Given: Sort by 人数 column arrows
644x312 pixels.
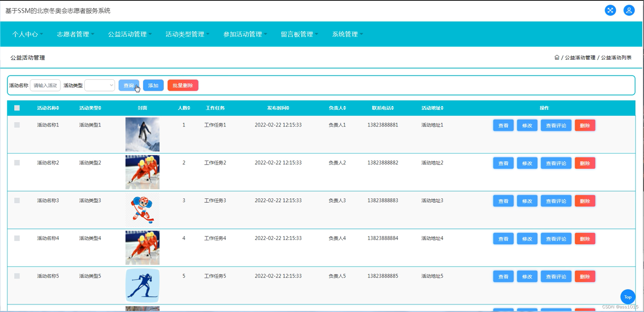Looking at the screenshot, I should click(x=189, y=108).
